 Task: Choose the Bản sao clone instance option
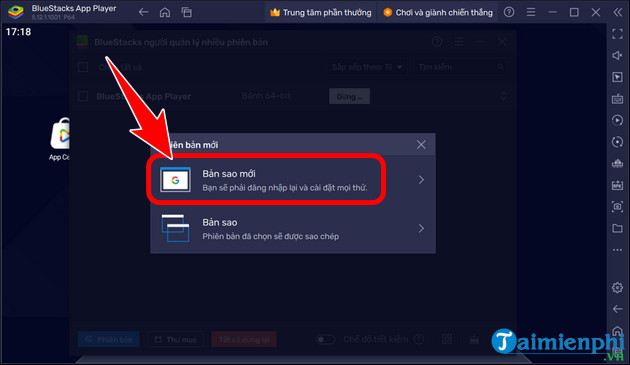(x=293, y=228)
